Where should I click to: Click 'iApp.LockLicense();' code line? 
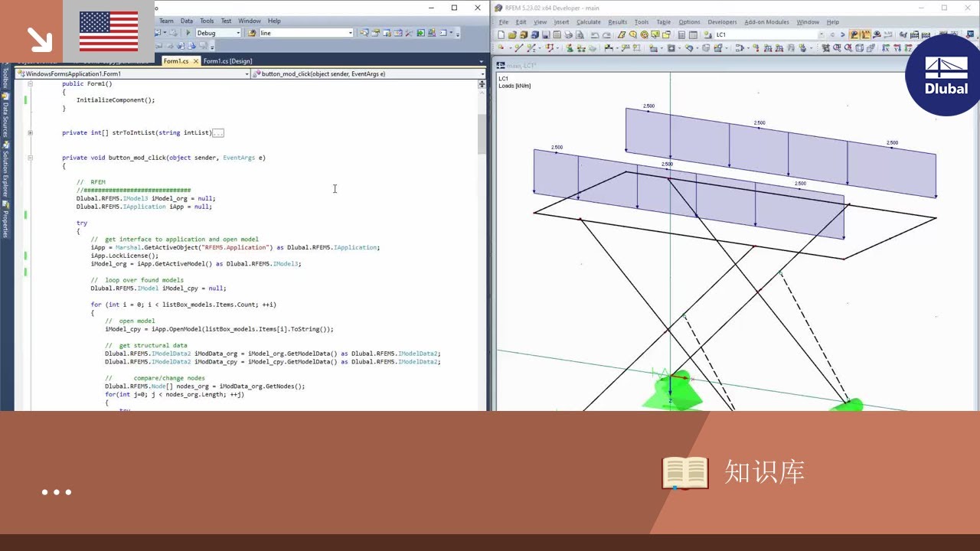click(x=124, y=256)
